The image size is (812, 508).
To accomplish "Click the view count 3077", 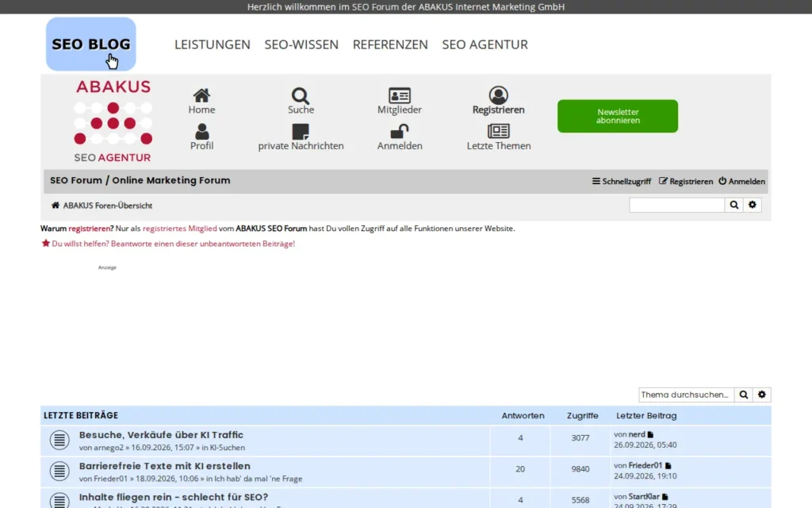I will click(x=580, y=438).
